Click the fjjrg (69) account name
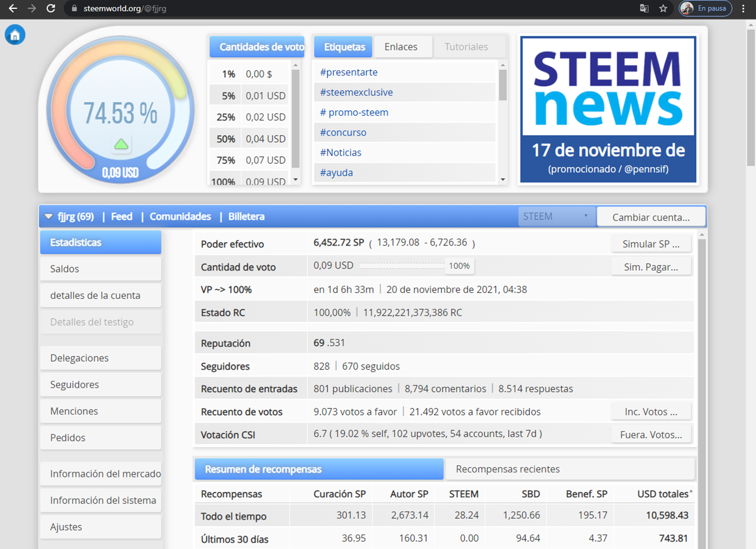Image resolution: width=756 pixels, height=549 pixels. (75, 217)
